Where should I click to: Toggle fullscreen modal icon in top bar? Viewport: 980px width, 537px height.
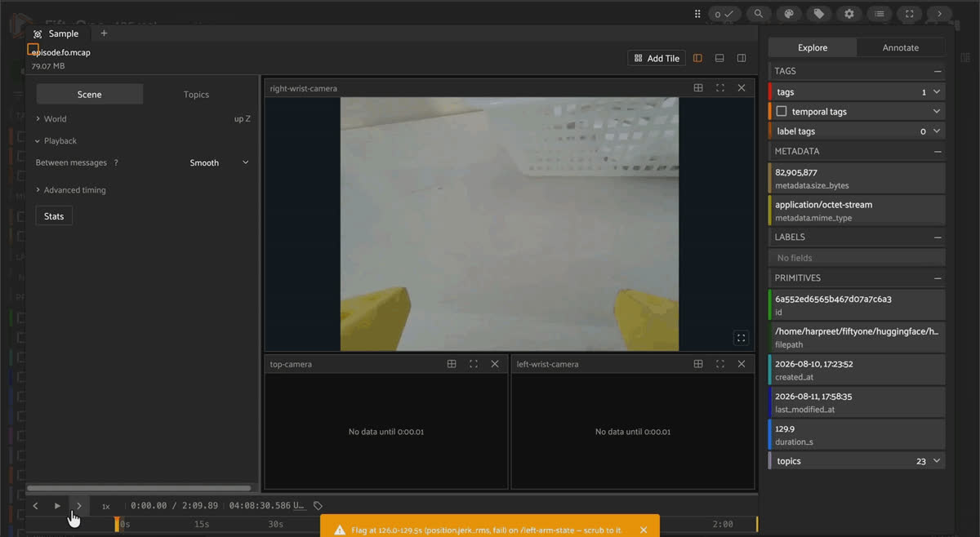pos(910,14)
